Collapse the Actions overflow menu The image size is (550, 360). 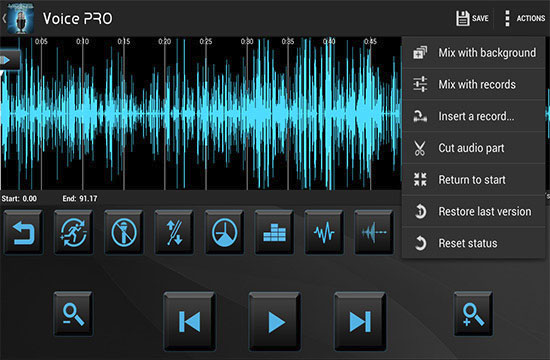point(525,18)
